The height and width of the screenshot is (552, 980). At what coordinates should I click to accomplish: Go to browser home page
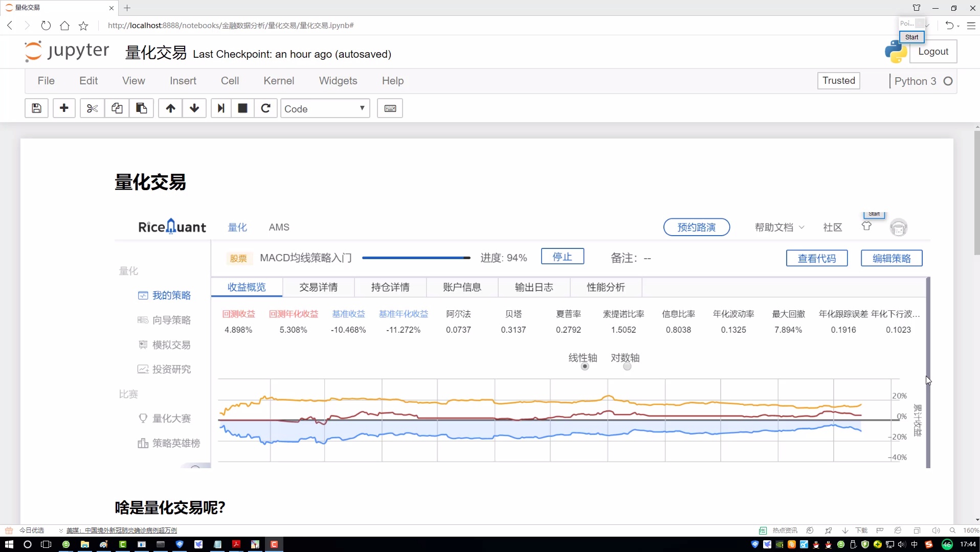click(64, 26)
